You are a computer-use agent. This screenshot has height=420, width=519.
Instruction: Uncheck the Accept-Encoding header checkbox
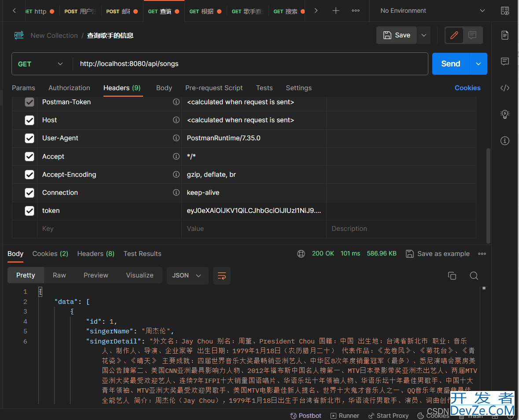coord(29,175)
